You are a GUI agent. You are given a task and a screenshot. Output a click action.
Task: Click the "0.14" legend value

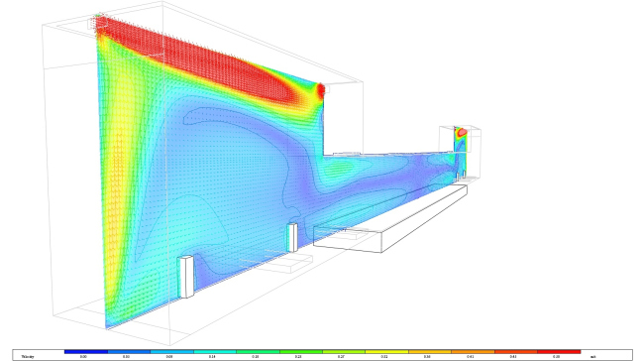click(212, 357)
